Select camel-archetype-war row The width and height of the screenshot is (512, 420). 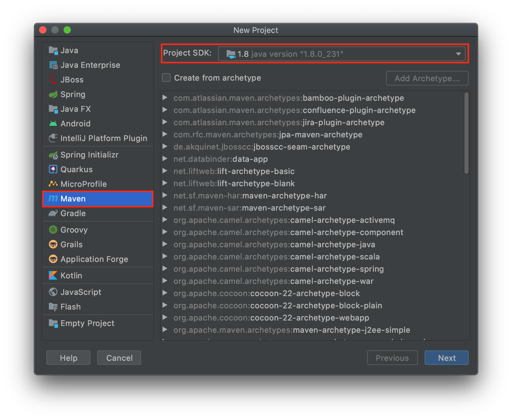point(312,281)
